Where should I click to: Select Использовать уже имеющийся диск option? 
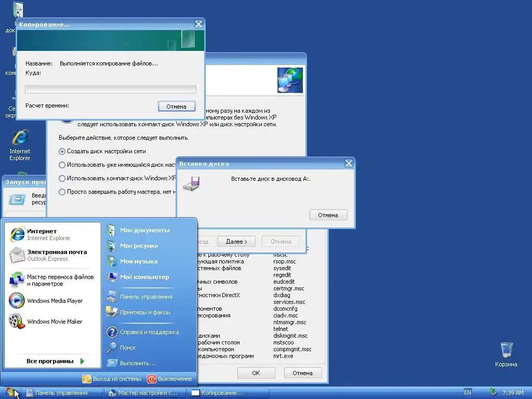pos(117,165)
